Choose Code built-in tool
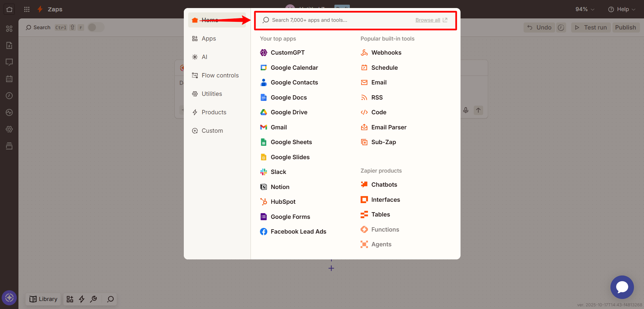644x309 pixels. tap(373, 112)
